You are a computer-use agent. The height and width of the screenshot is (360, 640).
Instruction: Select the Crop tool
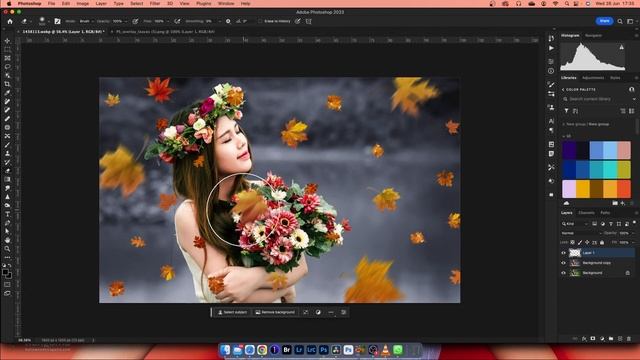click(7, 84)
